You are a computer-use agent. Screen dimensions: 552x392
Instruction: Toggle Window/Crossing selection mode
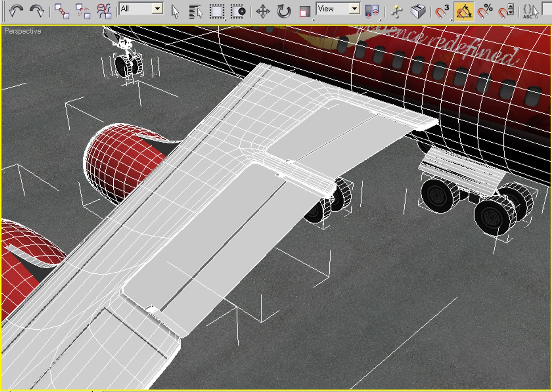pyautogui.click(x=238, y=12)
